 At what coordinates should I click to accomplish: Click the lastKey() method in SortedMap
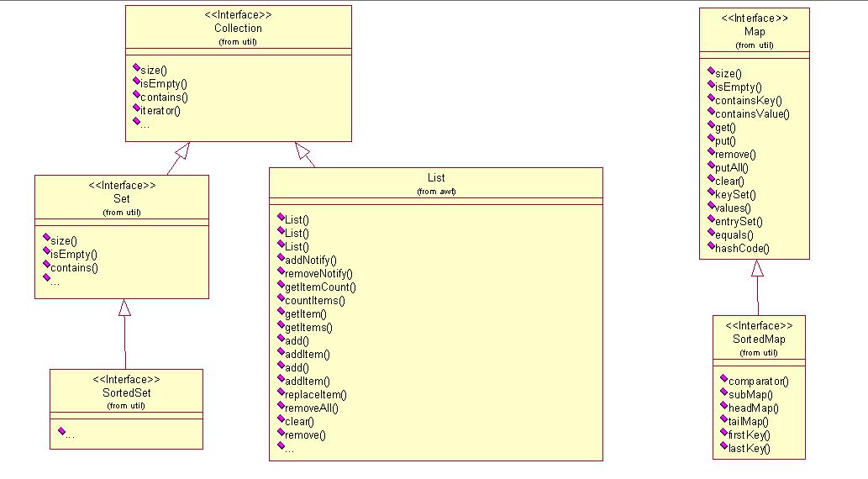click(x=749, y=449)
